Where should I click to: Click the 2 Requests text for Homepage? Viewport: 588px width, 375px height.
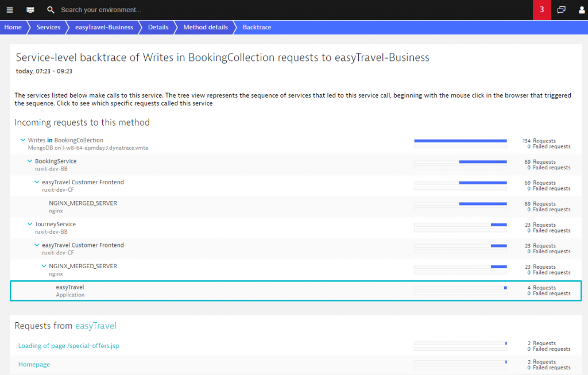click(541, 362)
